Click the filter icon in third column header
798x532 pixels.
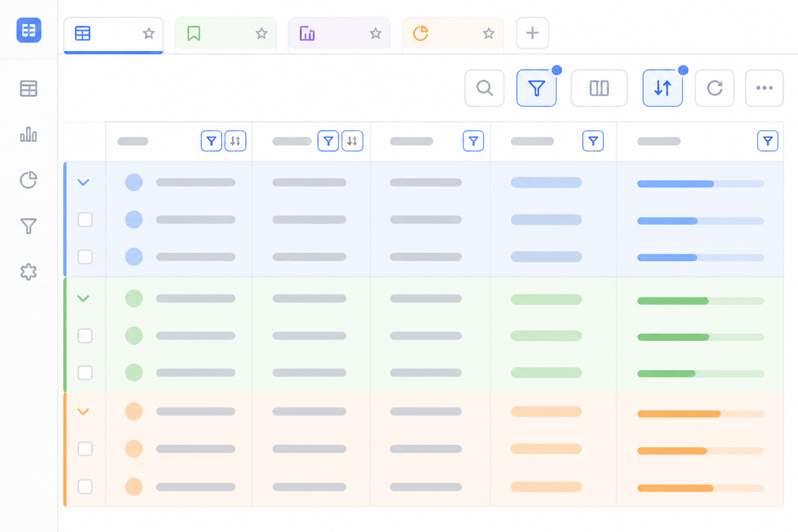point(473,141)
